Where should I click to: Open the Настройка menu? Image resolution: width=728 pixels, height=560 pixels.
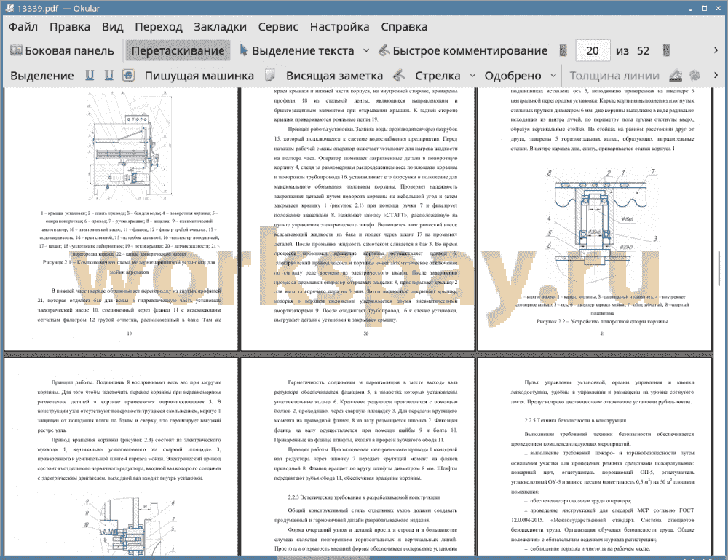click(339, 27)
